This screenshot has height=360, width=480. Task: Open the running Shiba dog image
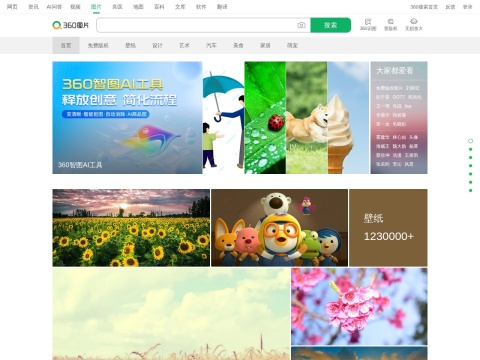307,118
